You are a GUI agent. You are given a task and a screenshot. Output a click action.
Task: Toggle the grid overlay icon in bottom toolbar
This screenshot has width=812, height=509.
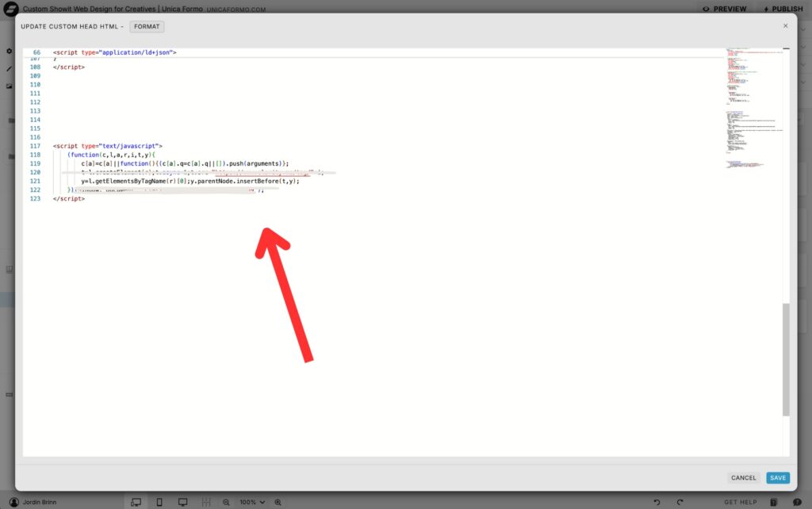205,502
